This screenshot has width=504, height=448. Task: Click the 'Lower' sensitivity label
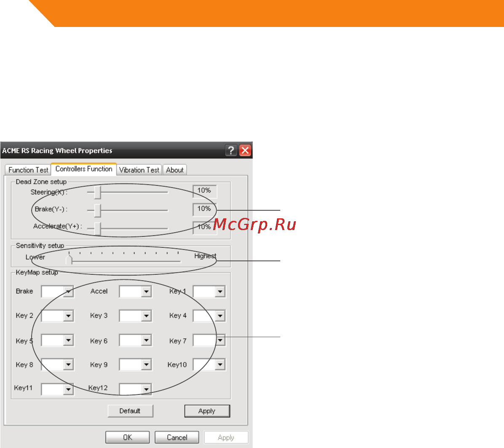[35, 257]
